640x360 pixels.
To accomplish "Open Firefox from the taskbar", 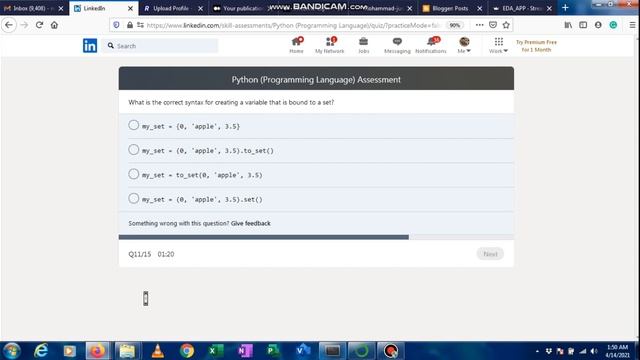I will (97, 351).
